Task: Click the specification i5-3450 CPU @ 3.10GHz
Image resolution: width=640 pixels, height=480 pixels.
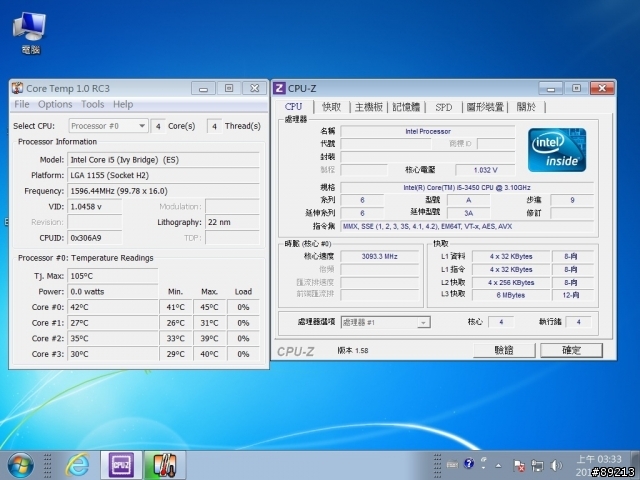Action: [x=467, y=188]
